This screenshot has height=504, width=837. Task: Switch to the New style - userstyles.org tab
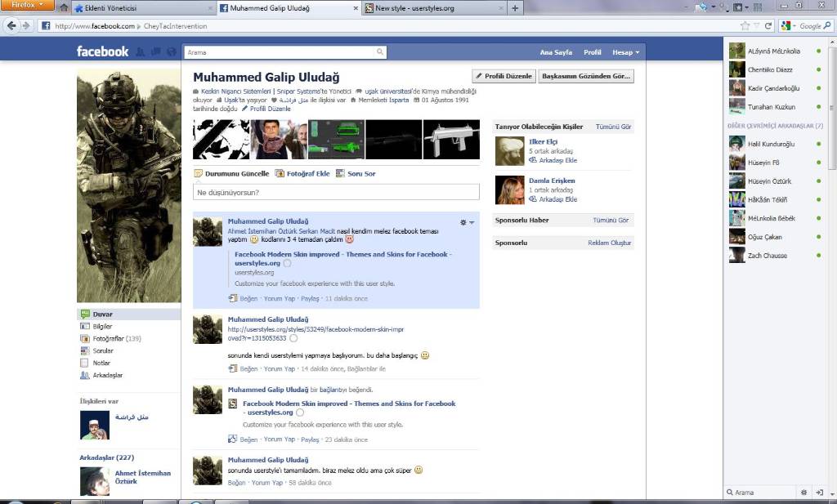(x=433, y=8)
